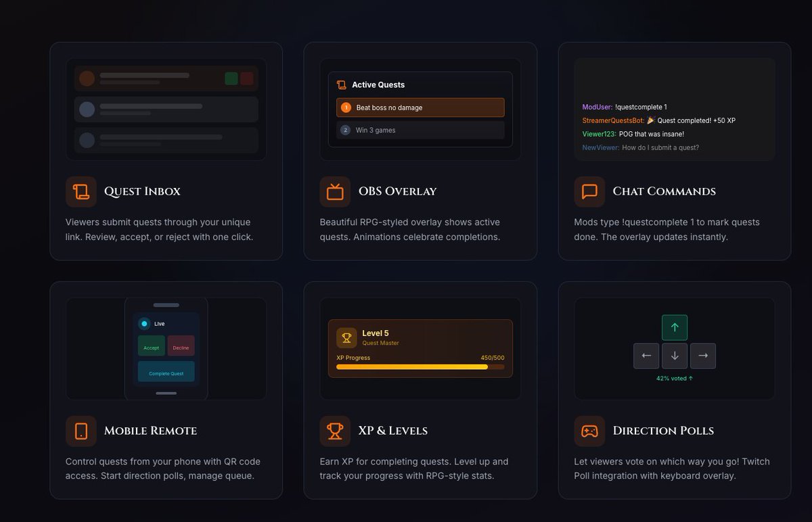The width and height of the screenshot is (812, 522).
Task: Click the right arrow key in Direction Polls
Action: (x=703, y=355)
